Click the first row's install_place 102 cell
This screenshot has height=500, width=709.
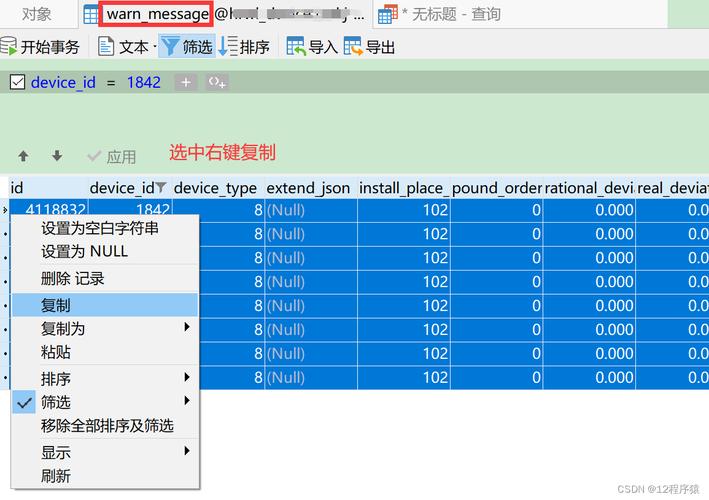click(x=404, y=210)
